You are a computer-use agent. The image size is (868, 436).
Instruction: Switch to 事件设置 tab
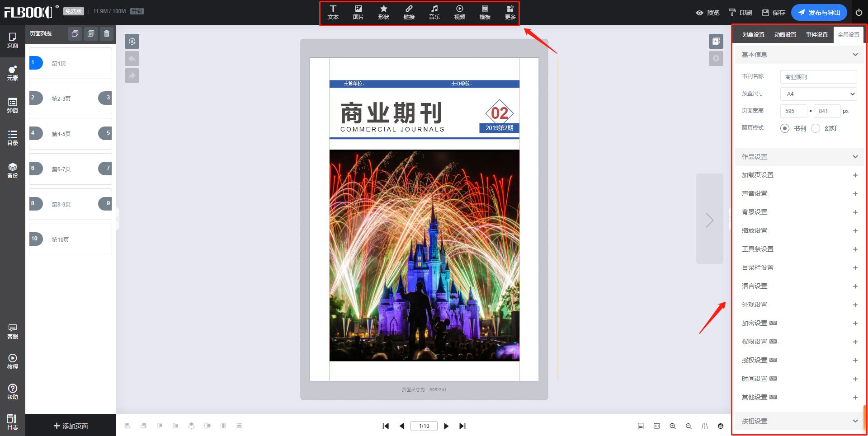[817, 35]
